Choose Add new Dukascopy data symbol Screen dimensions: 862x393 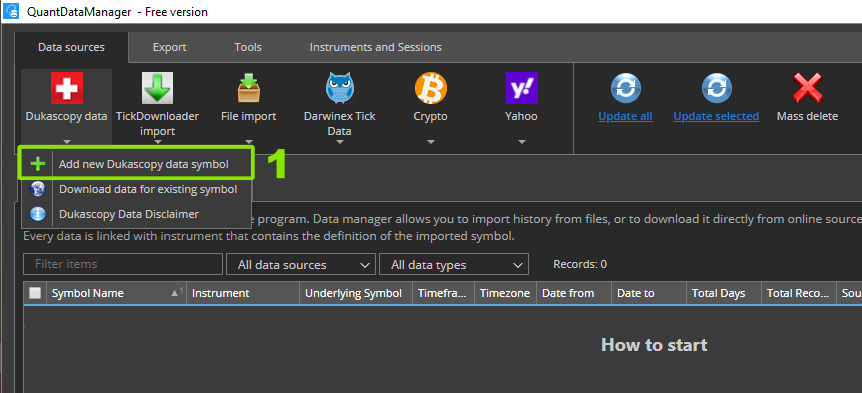point(136,164)
